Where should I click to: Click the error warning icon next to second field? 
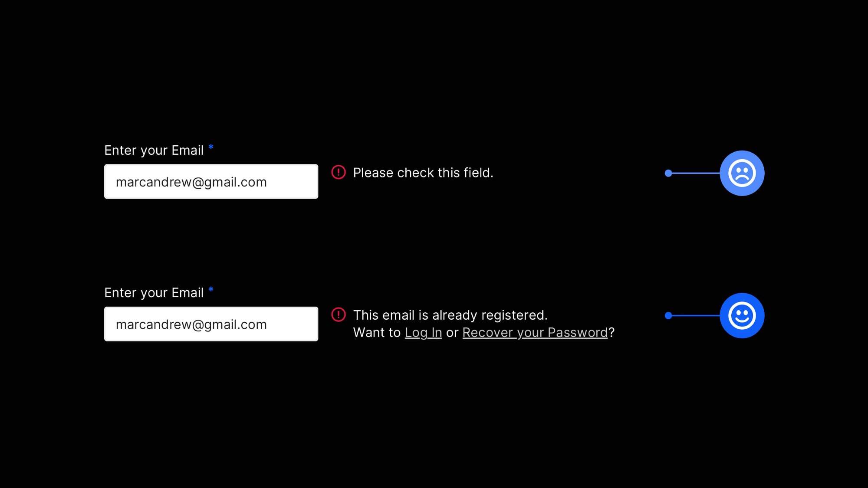pos(337,314)
